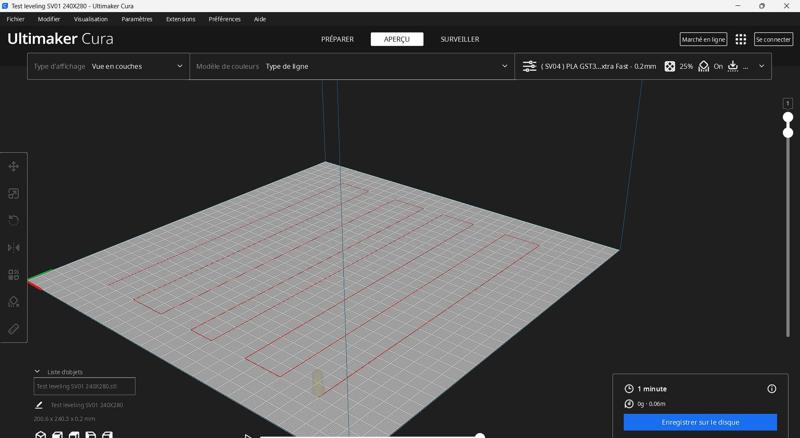Switch to 3D perspective view cube icon
The width and height of the screenshot is (800, 438).
point(41,435)
